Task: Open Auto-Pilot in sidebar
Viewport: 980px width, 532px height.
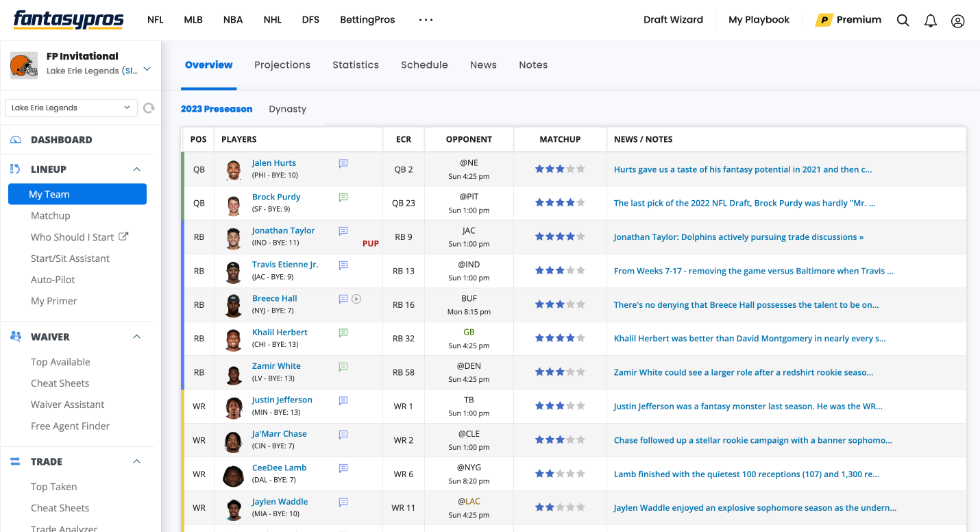Action: point(53,280)
